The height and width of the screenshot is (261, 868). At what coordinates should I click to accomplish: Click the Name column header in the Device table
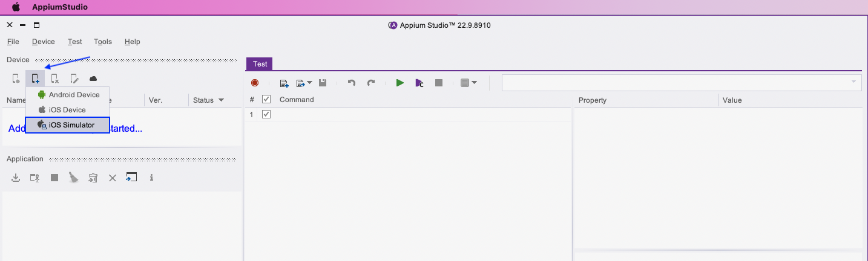15,100
